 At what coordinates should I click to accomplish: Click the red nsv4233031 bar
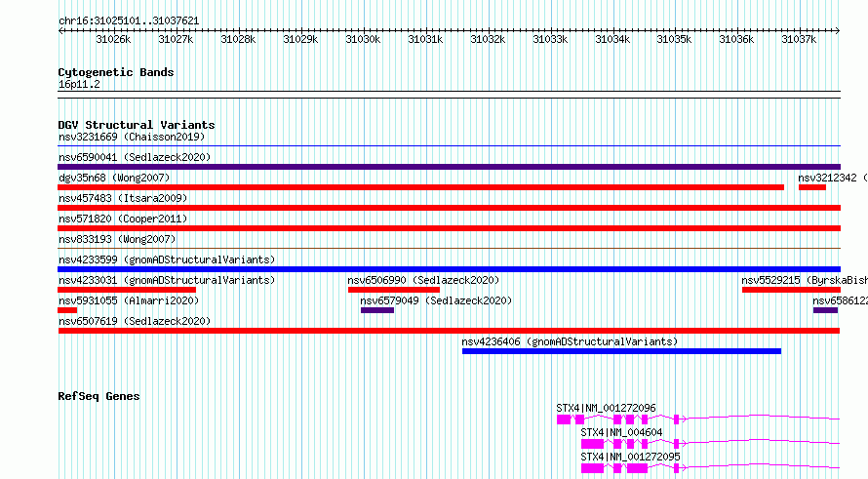click(x=127, y=290)
